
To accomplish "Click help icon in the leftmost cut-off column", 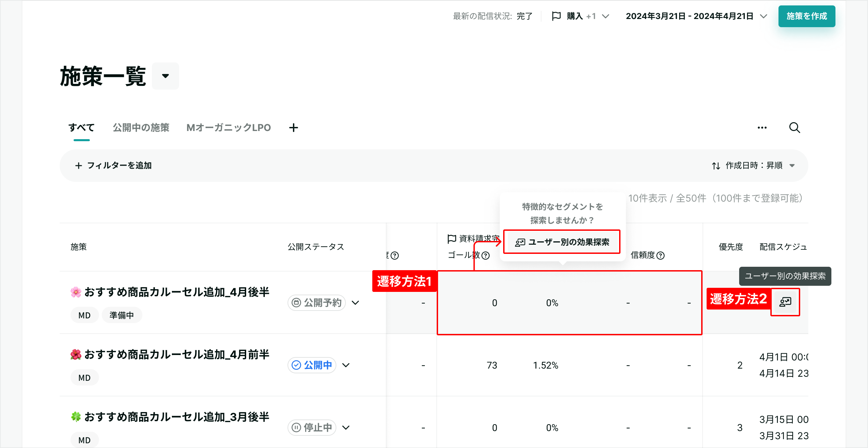I will pyautogui.click(x=395, y=255).
